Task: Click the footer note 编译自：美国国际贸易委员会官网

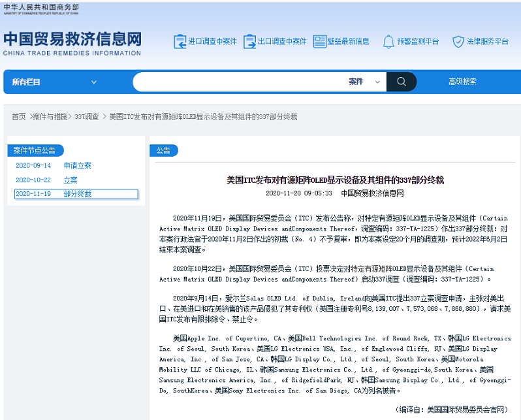Action: point(452,410)
